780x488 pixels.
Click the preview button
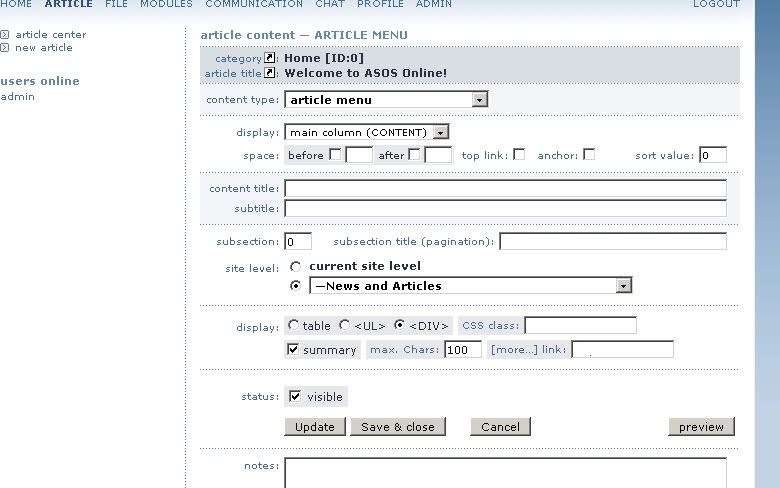tap(701, 427)
